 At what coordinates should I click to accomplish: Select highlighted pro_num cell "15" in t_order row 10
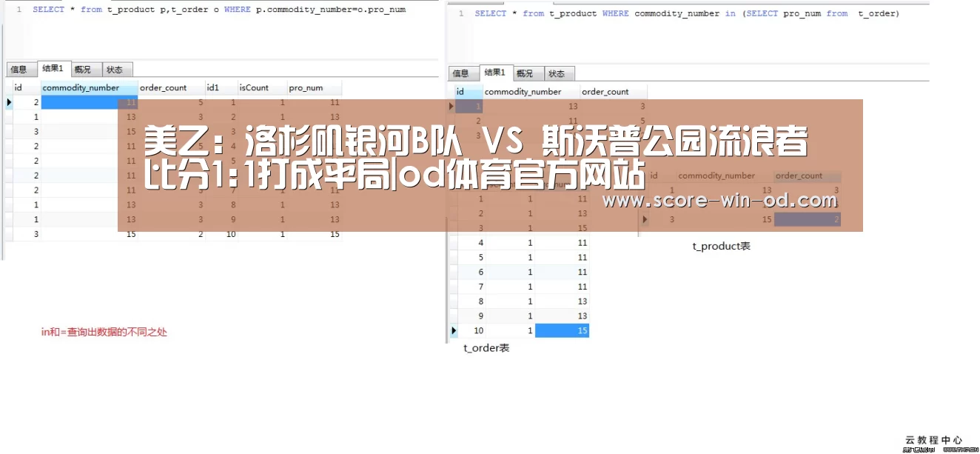[562, 331]
